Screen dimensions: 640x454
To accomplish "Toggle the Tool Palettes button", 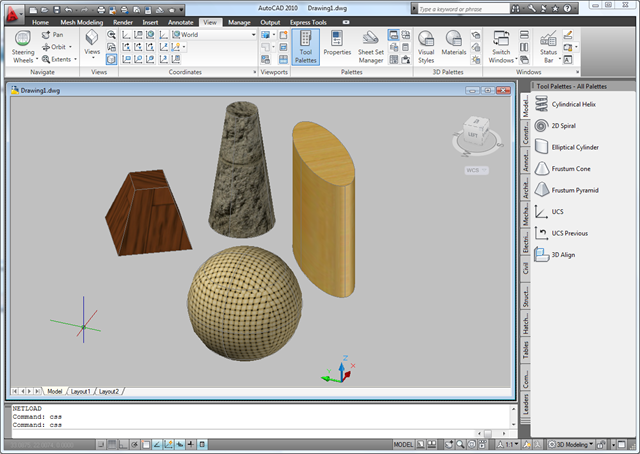I will [308, 46].
